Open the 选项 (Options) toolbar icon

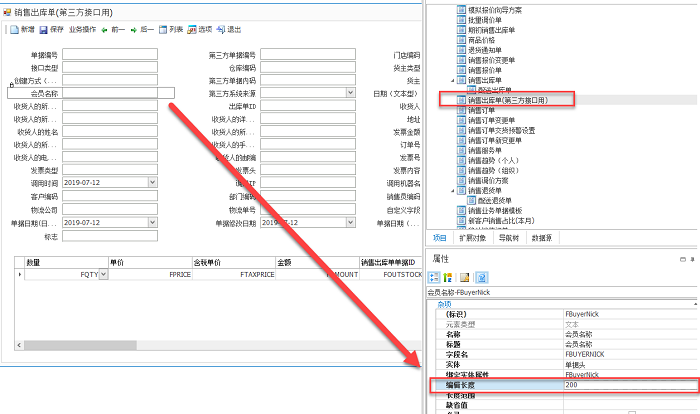click(196, 30)
